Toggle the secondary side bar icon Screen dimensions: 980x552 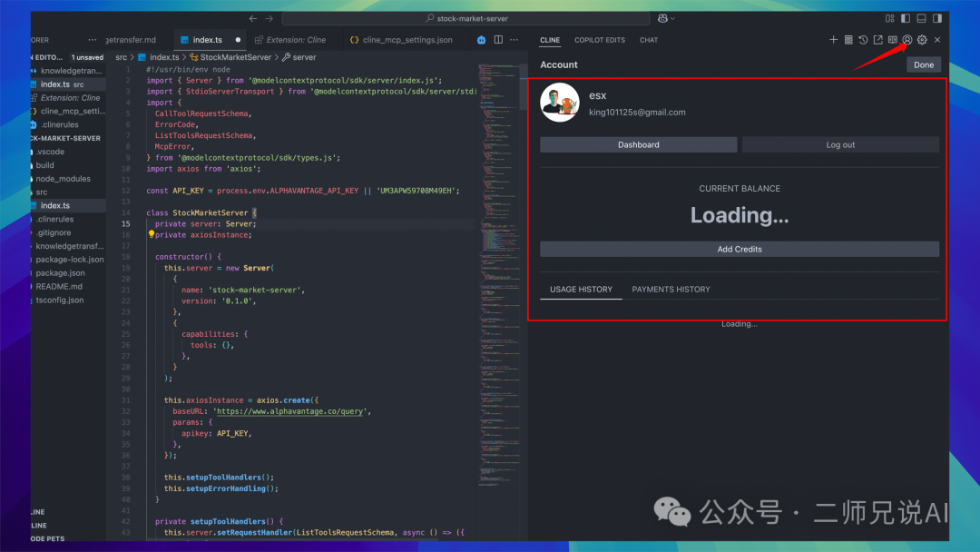tap(936, 18)
